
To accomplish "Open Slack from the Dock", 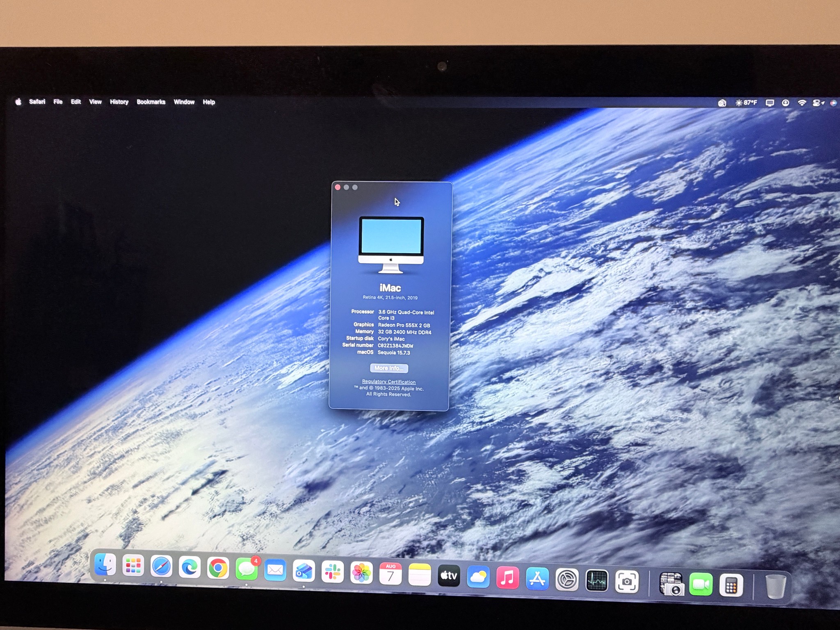I will [x=332, y=572].
